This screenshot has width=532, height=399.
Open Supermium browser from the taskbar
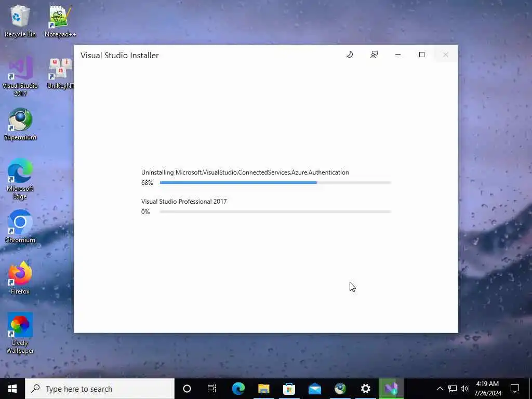click(340, 389)
